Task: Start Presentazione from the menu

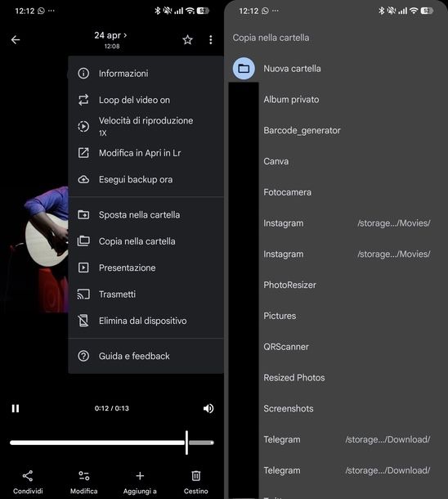Action: pyautogui.click(x=146, y=267)
